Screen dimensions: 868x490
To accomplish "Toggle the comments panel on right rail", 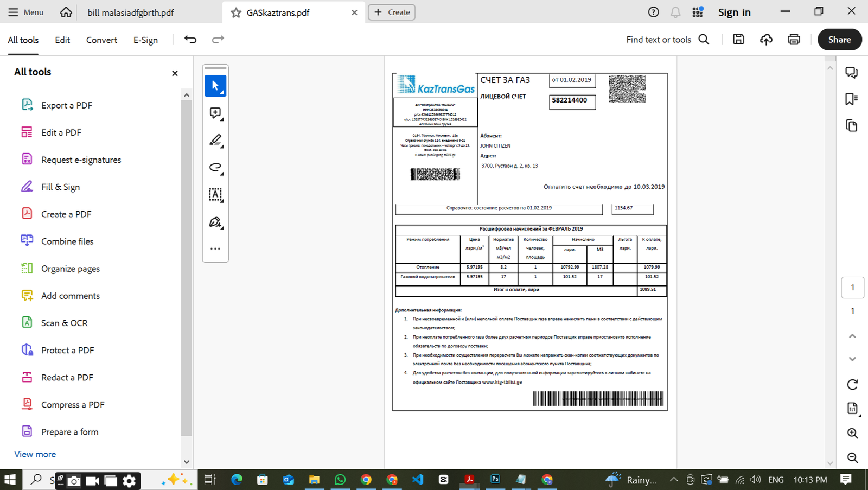I will tap(851, 72).
